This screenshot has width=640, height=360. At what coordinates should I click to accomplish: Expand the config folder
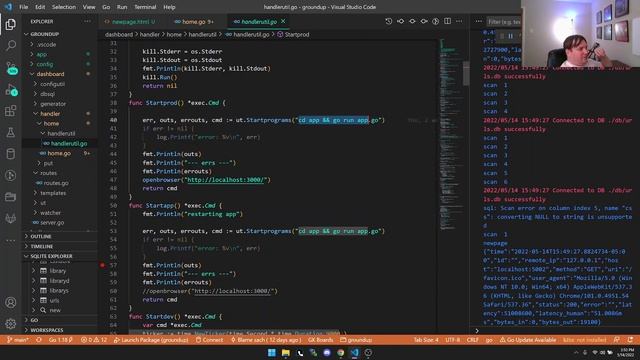click(x=44, y=64)
